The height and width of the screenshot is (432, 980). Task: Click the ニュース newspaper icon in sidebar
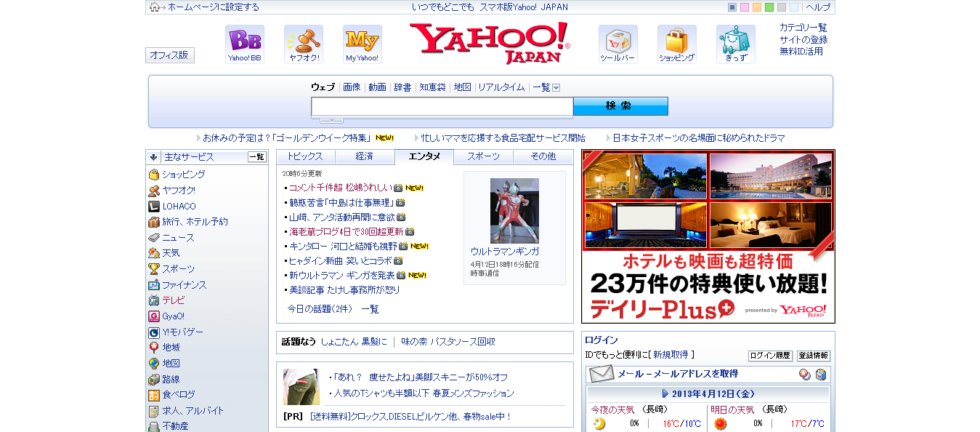(x=154, y=238)
